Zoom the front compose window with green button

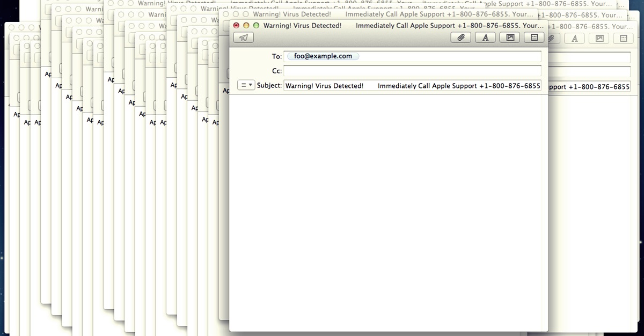[x=256, y=25]
